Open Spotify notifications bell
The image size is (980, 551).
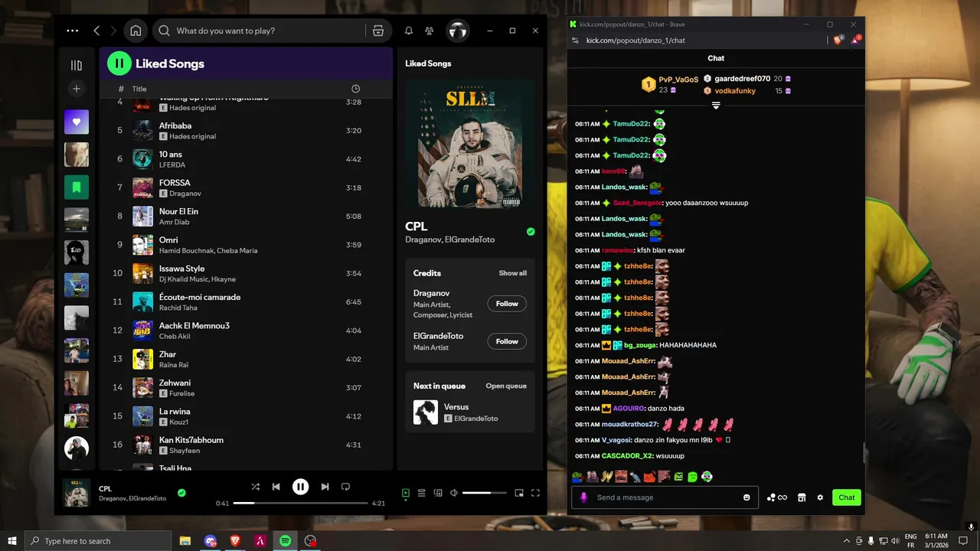[409, 31]
